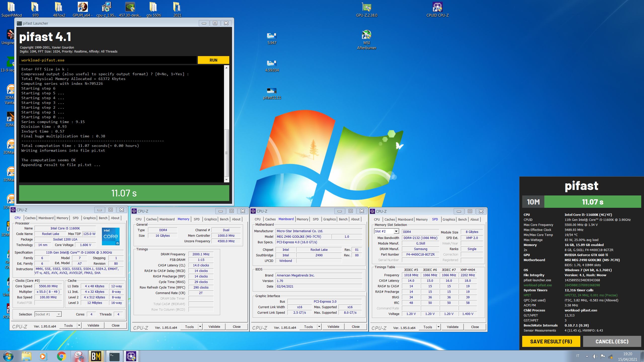Open Google Chrome from the taskbar

pos(61,356)
